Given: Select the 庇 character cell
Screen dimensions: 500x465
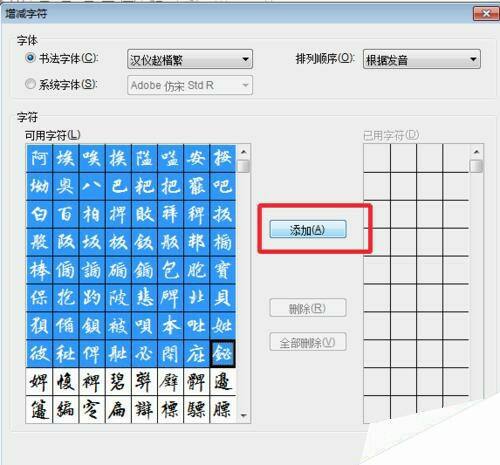Looking at the screenshot, I should point(196,354).
